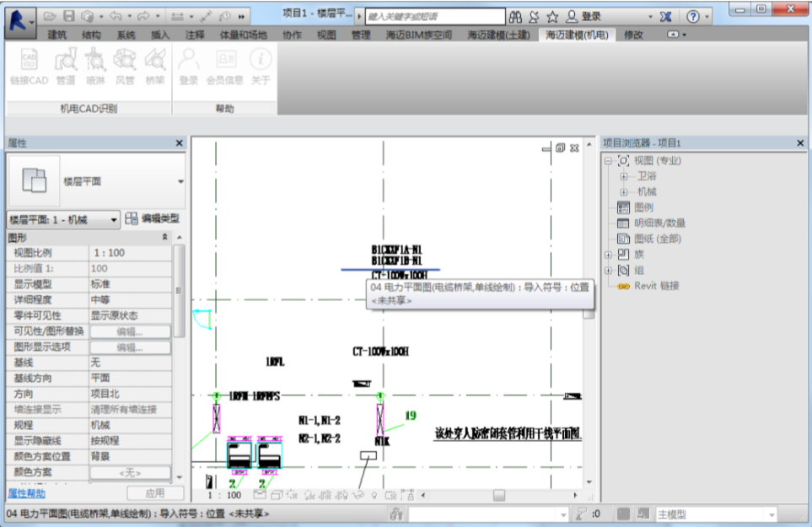Open the 注释 ribbon tab
This screenshot has height=527, width=812.
196,35
